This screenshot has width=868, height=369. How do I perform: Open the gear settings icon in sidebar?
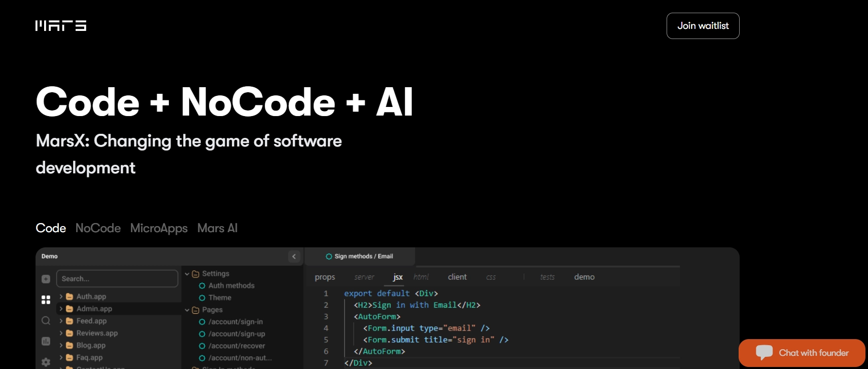pyautogui.click(x=46, y=362)
